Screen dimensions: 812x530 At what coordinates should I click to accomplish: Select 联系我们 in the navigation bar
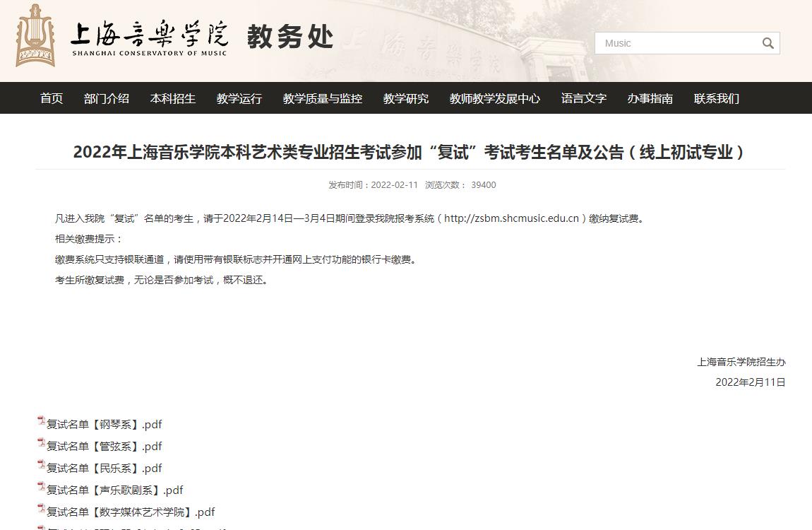pyautogui.click(x=716, y=98)
